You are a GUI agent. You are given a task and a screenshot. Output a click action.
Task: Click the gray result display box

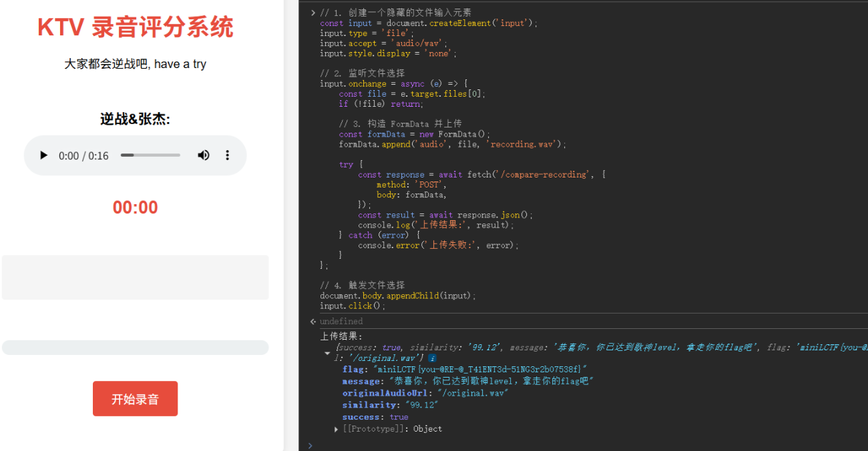coord(135,278)
